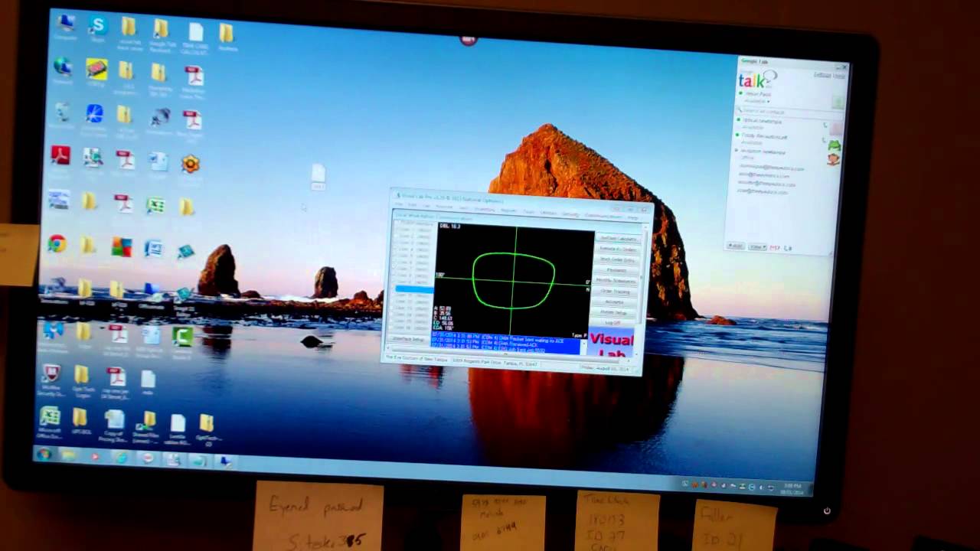980x551 pixels.
Task: Open the Help menu in Visual Lab
Action: click(x=633, y=217)
